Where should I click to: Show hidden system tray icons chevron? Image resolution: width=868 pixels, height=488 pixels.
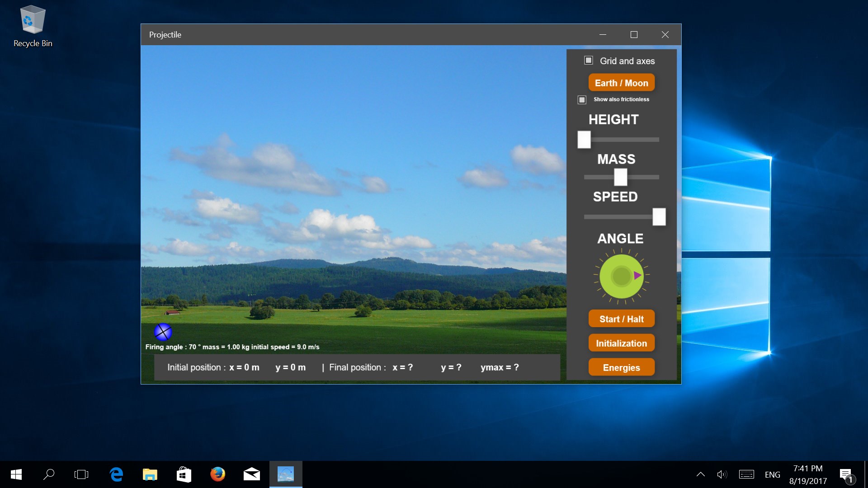point(700,474)
